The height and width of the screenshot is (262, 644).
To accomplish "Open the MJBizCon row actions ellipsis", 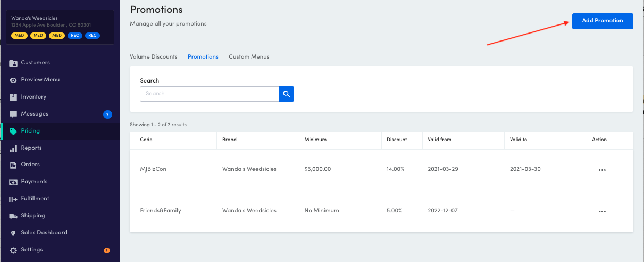I will click(602, 170).
